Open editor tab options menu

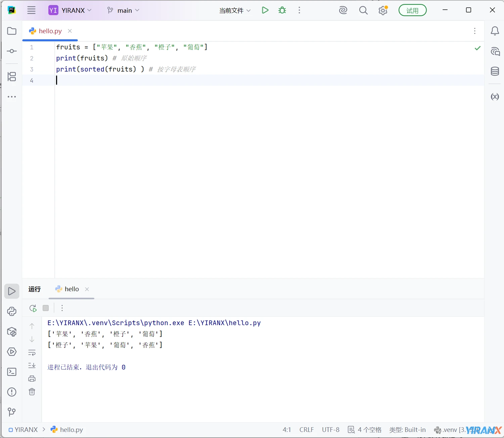[474, 31]
